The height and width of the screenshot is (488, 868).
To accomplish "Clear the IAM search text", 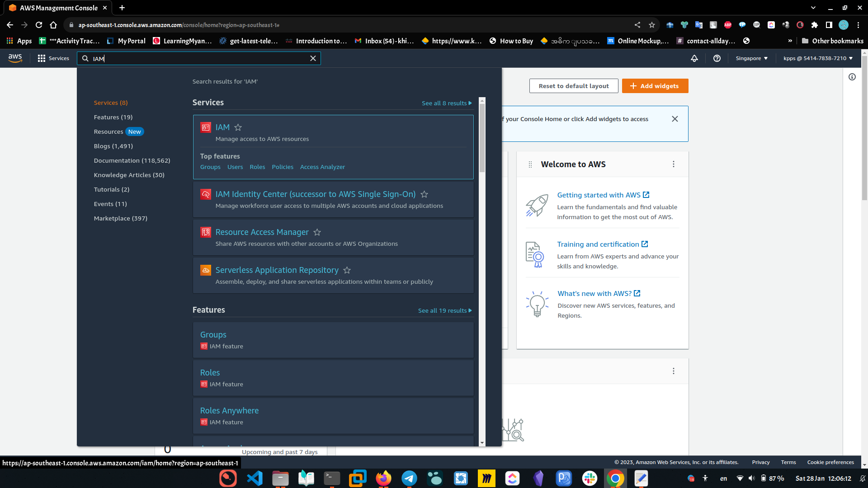I will 313,58.
